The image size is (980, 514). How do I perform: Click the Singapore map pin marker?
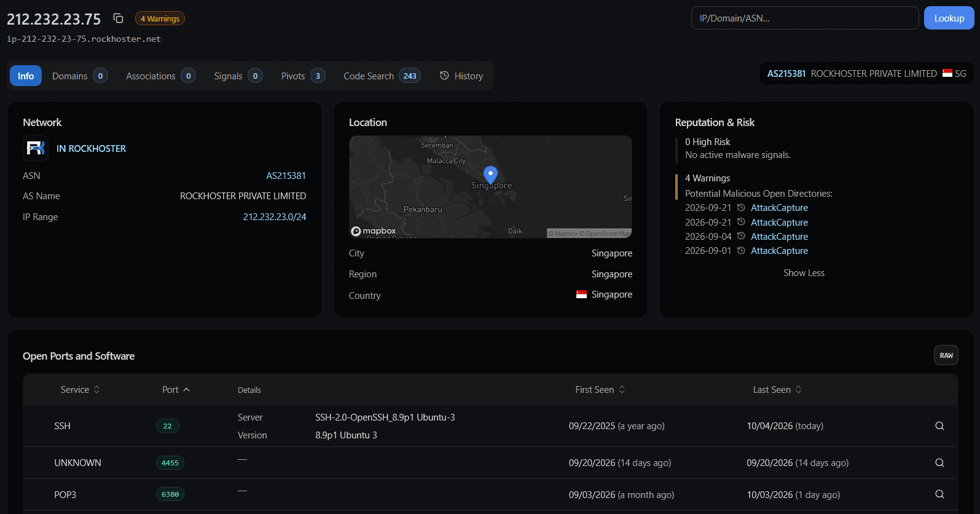(490, 175)
